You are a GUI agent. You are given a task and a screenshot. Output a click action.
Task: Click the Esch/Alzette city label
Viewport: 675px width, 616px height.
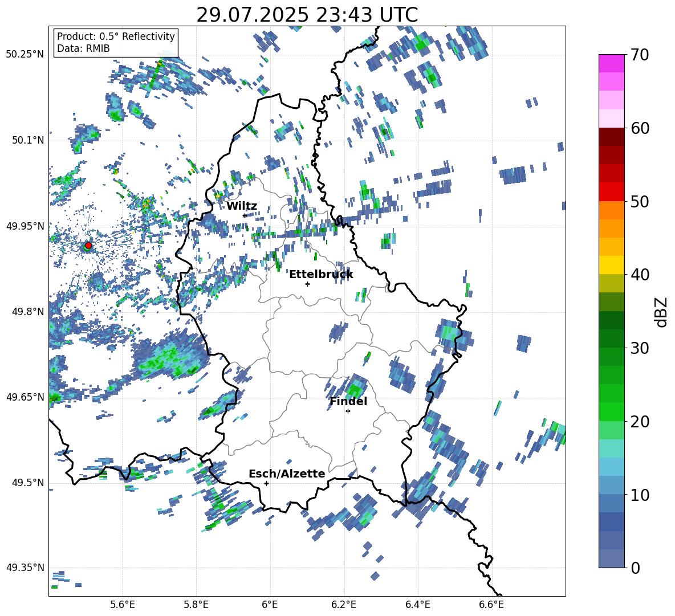(x=287, y=474)
